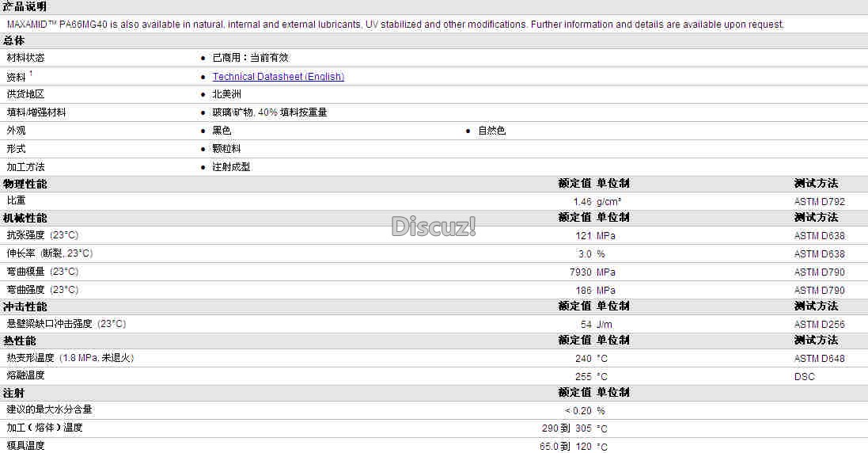Click ASTM D638 in the 抗张强度 row
Screen dimensions: 868x453
819,236
